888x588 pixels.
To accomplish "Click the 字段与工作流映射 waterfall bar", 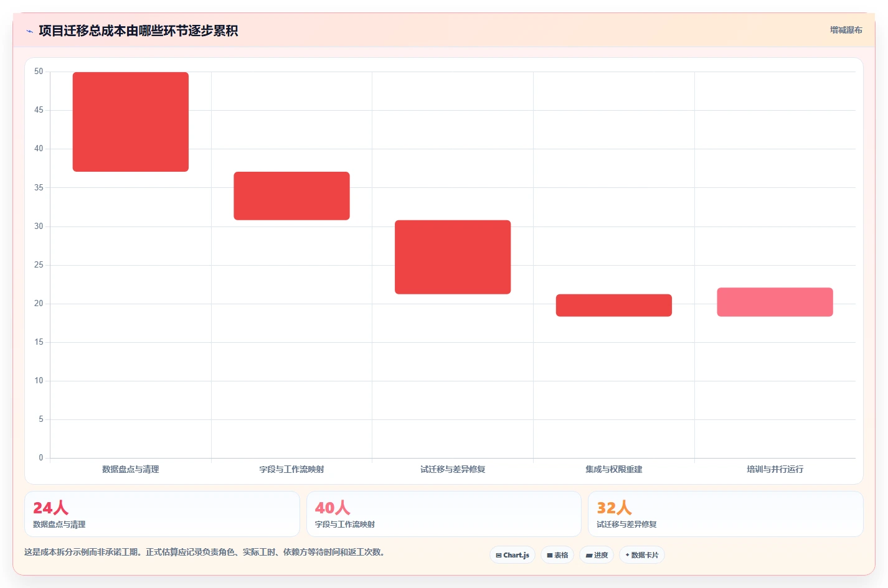I will pos(291,196).
